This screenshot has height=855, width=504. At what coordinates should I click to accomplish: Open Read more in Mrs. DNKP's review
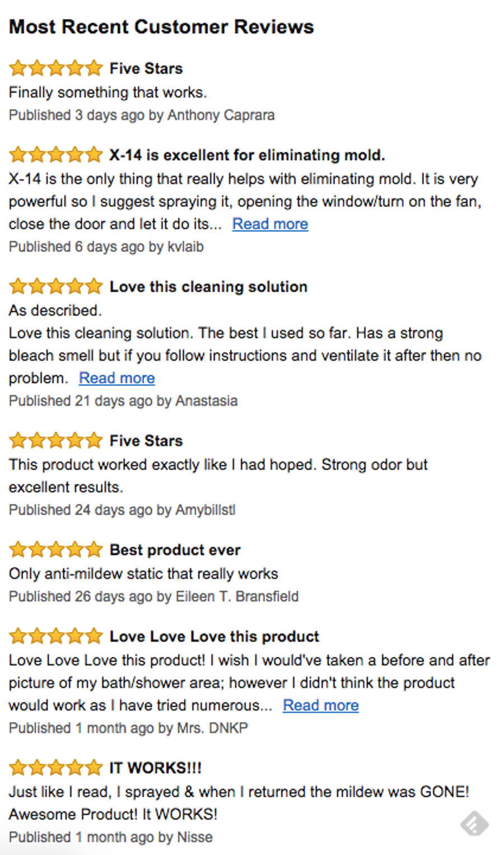pos(320,706)
